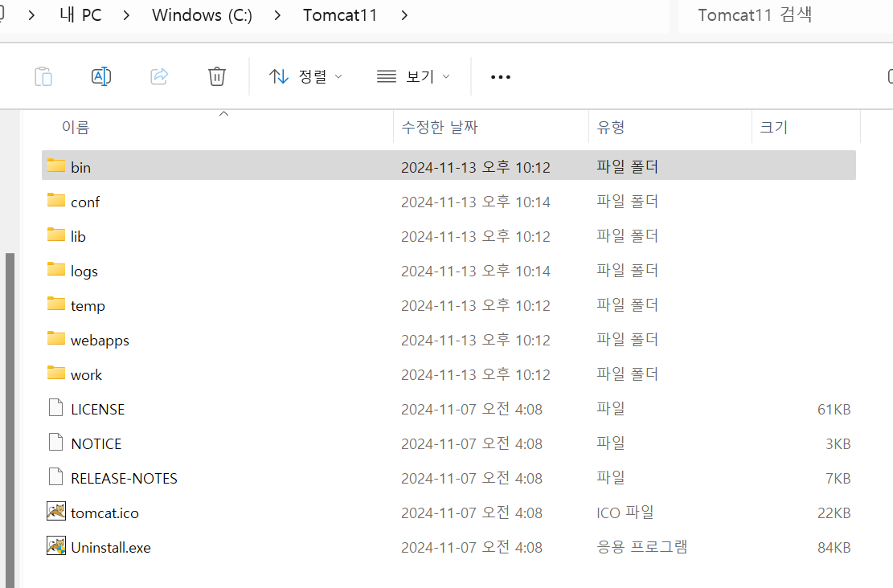This screenshot has height=588, width=893.
Task: Expand chevron after 내 PC in path
Action: click(x=126, y=15)
